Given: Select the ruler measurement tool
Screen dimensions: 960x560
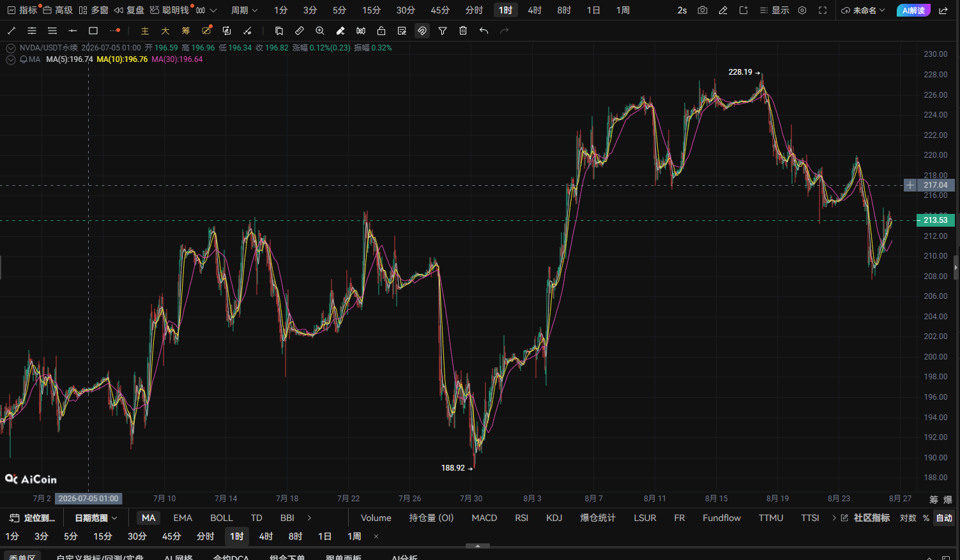Looking at the screenshot, I should (x=300, y=31).
